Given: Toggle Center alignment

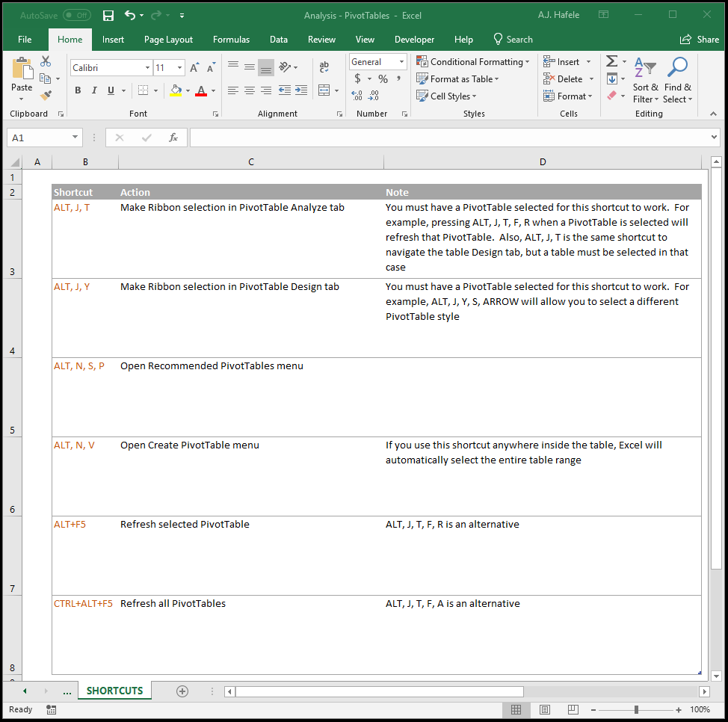Looking at the screenshot, I should point(250,90).
